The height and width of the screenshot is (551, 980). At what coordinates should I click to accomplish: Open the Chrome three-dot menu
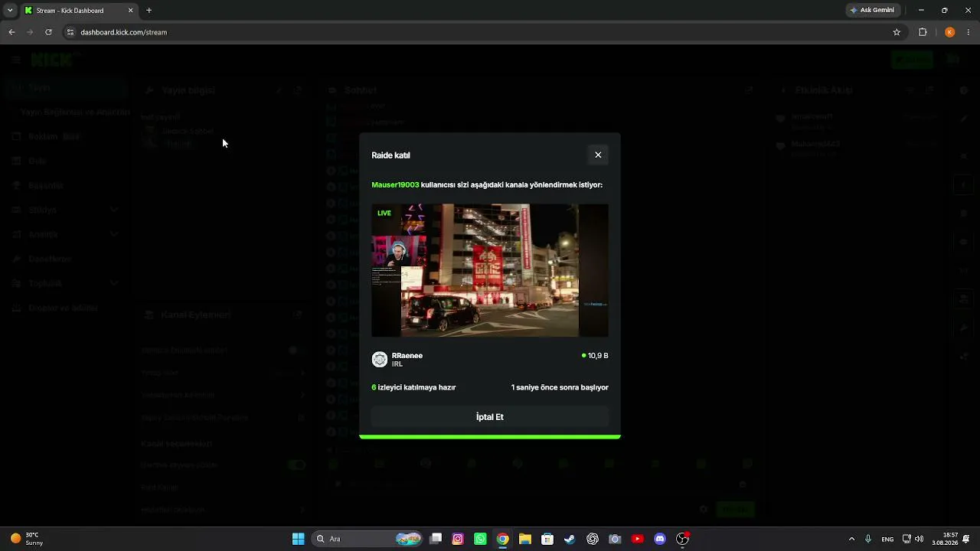coord(969,32)
